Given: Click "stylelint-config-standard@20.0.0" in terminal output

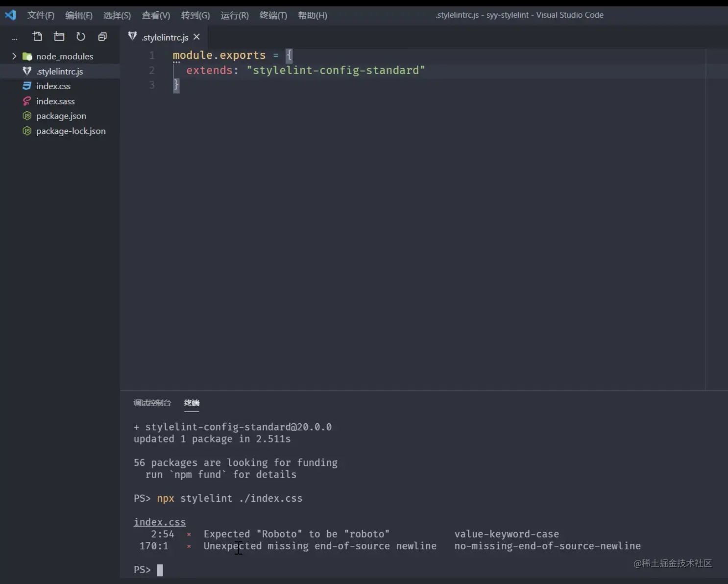Looking at the screenshot, I should pyautogui.click(x=239, y=427).
